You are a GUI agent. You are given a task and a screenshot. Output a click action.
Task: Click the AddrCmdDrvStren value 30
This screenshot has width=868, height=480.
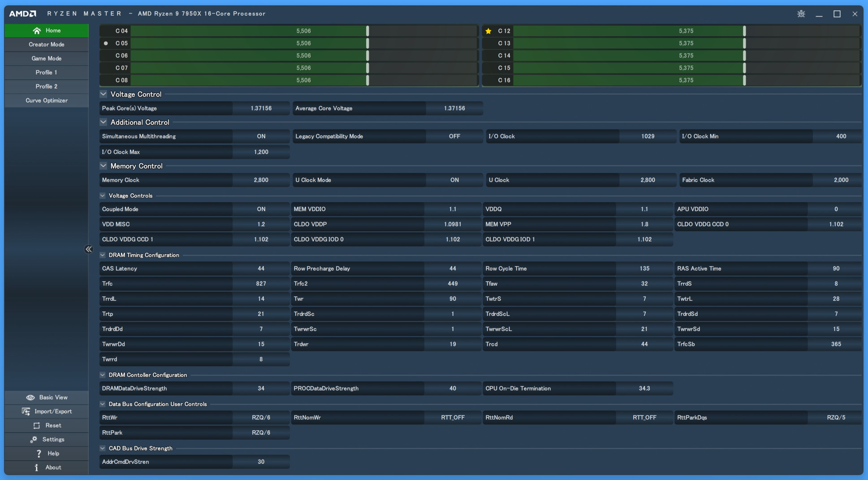click(x=261, y=462)
